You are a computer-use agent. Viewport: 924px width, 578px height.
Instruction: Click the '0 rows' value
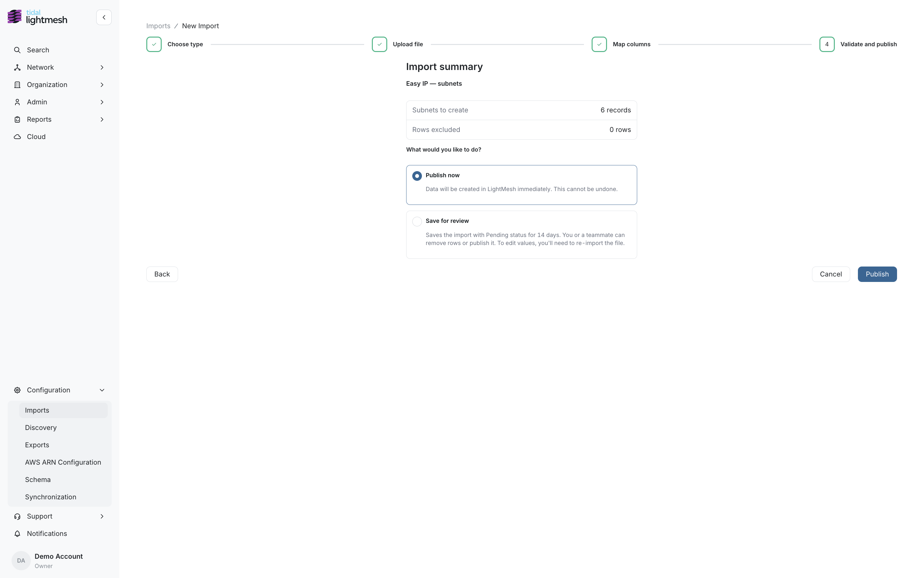point(620,130)
